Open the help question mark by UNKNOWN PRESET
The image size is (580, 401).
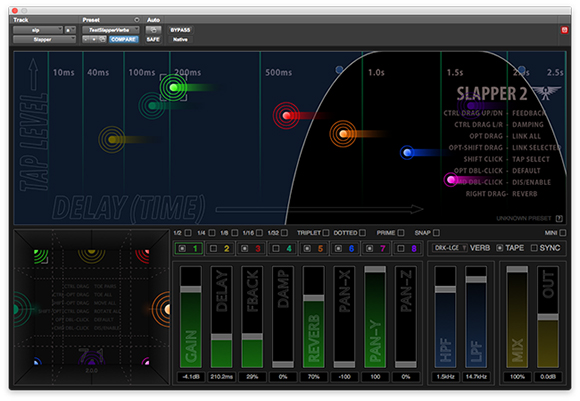pyautogui.click(x=559, y=219)
